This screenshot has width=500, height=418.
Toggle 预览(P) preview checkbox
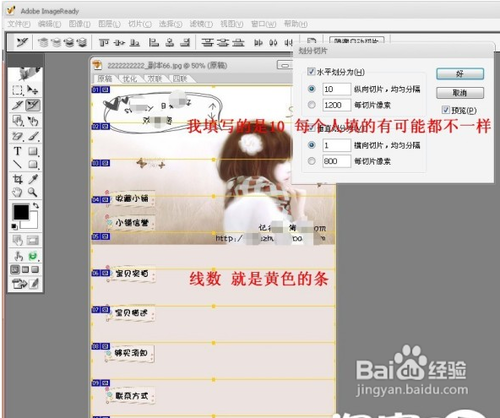[x=445, y=109]
